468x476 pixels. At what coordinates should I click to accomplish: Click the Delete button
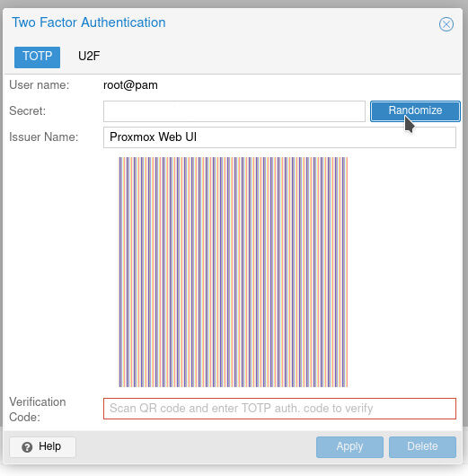point(422,447)
